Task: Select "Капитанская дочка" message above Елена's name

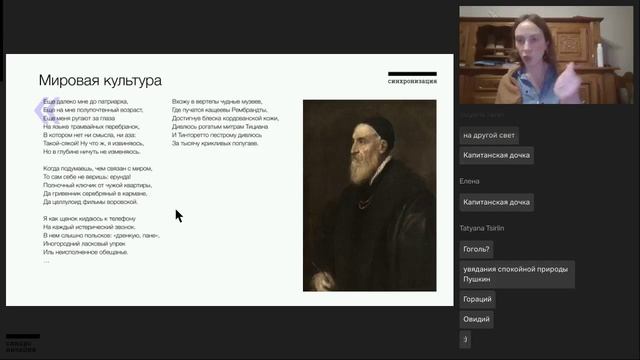Action: click(497, 155)
